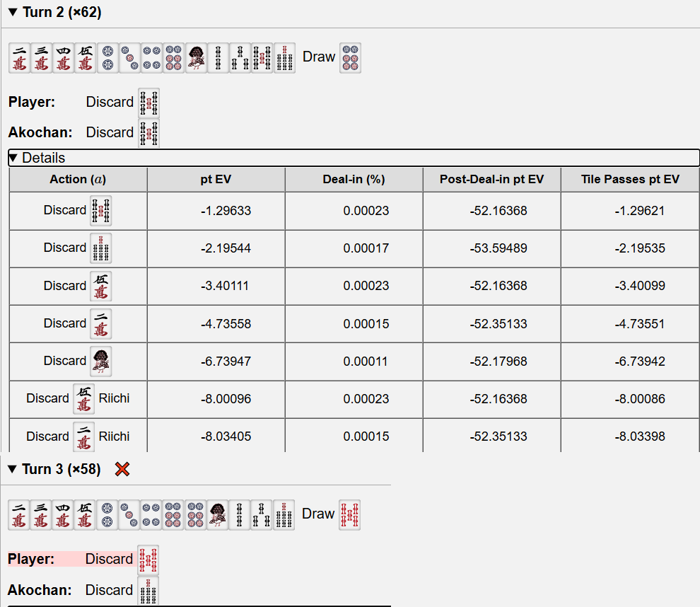Click the highlighted Player label in Turn 3
Viewport: 700px width, 607px height.
(31, 559)
